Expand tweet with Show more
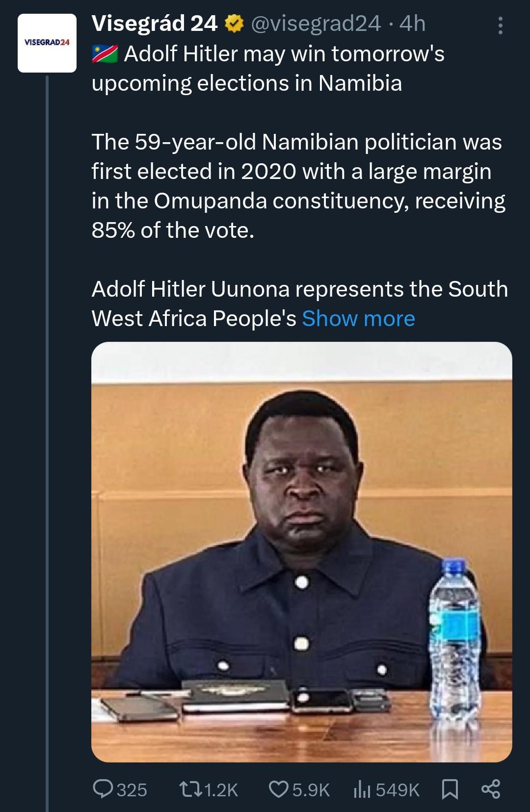This screenshot has width=530, height=812. [x=358, y=319]
